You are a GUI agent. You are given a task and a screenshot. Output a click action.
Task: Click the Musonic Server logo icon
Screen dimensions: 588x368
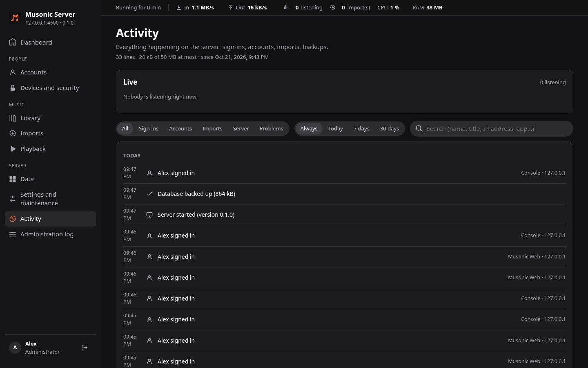(15, 18)
